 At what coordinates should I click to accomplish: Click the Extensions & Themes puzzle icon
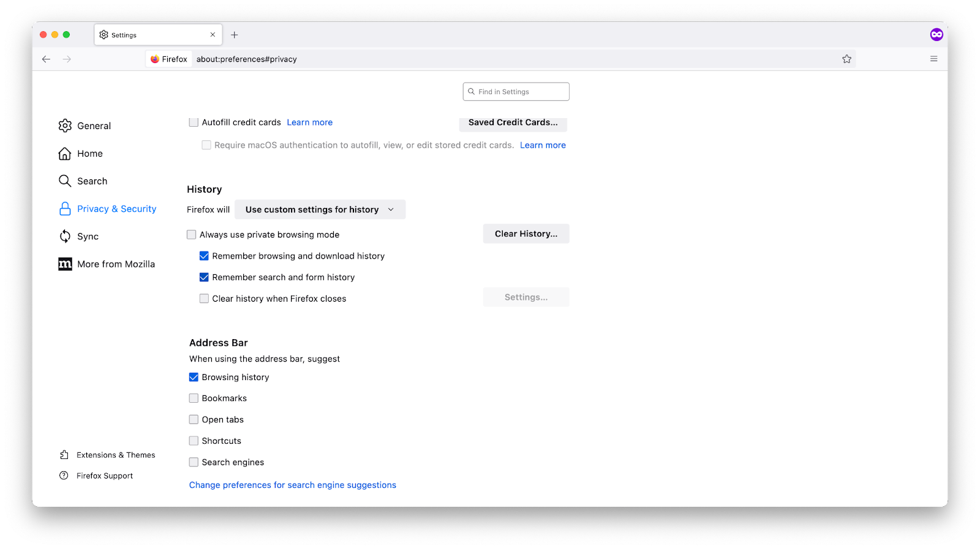pos(64,455)
